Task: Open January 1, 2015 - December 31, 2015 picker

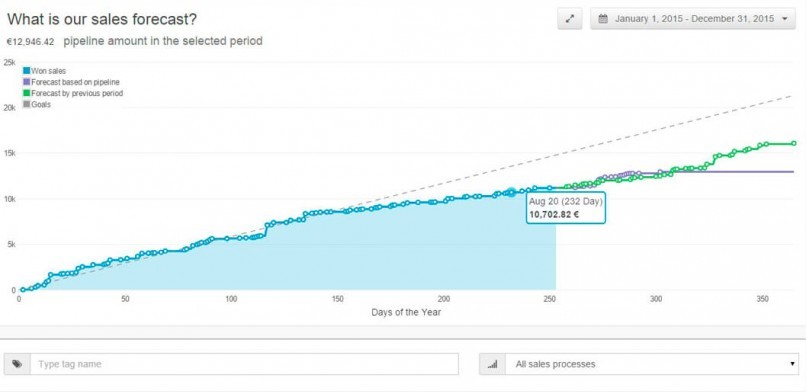Action: click(693, 19)
